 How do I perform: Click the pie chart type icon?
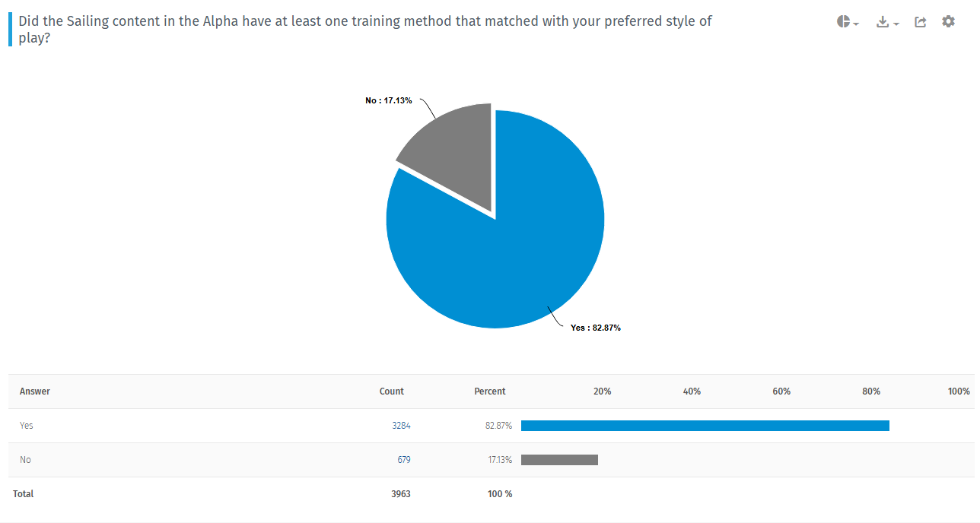pos(843,21)
